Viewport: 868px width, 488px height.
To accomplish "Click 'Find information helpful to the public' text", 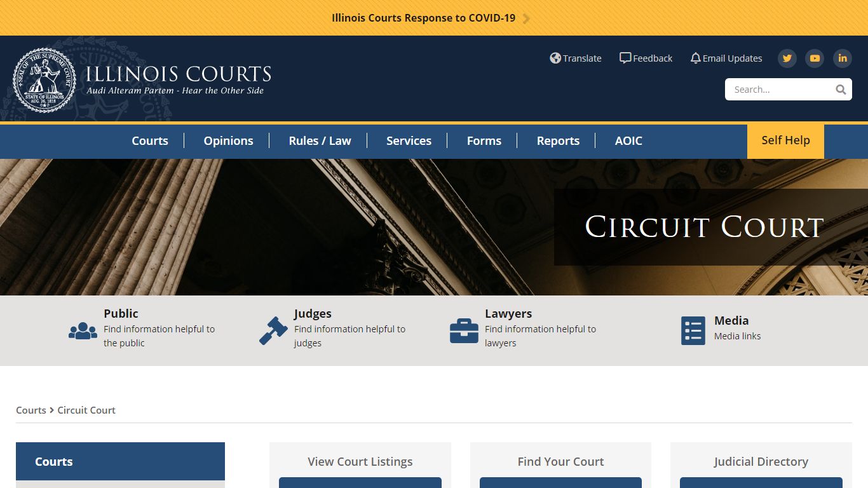I will pos(159,336).
